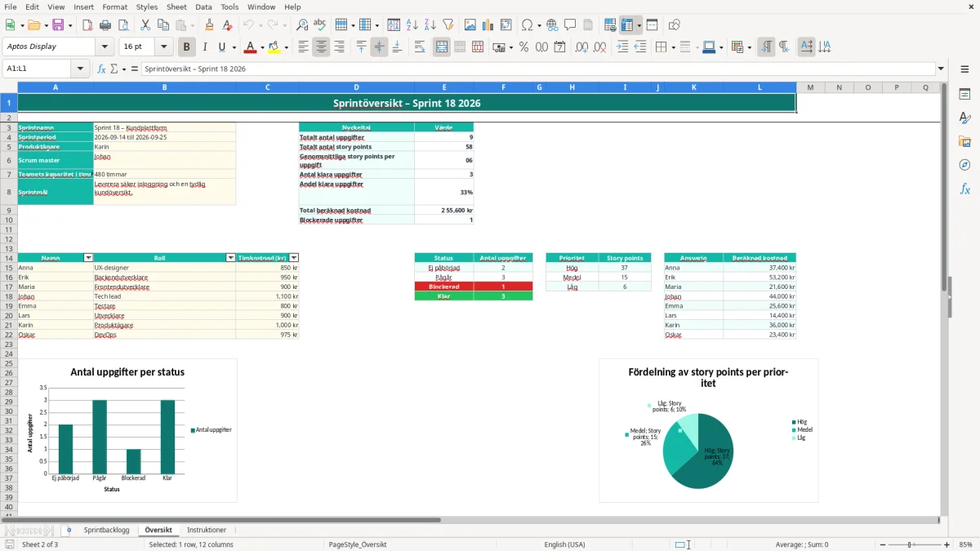Click the Save document icon
Image resolution: width=980 pixels, height=551 pixels.
pyautogui.click(x=57, y=25)
